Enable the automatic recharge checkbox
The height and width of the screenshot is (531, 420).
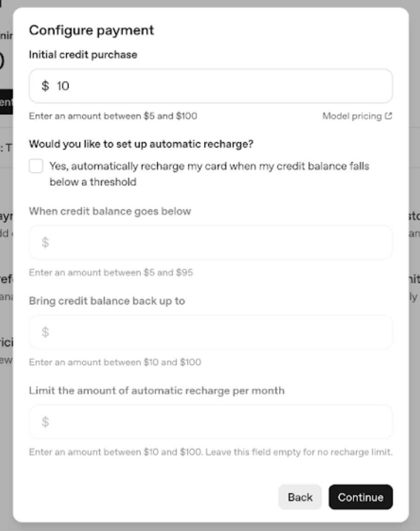(x=36, y=166)
